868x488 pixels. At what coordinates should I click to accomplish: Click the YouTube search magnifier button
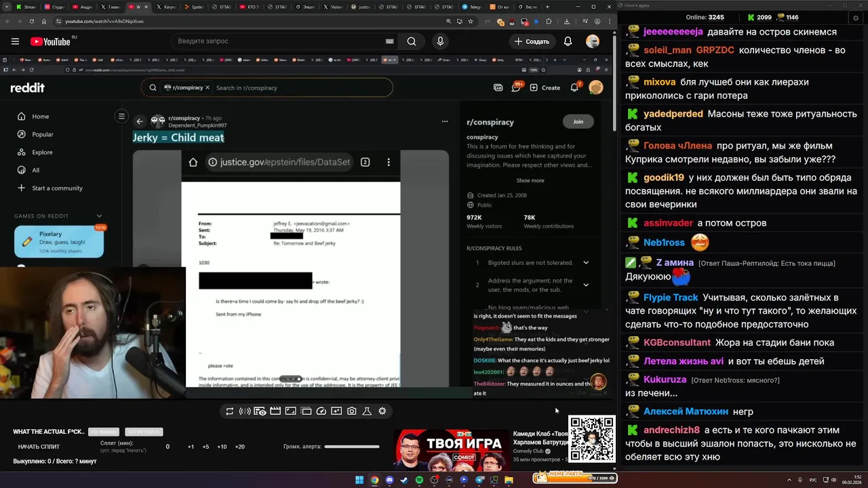point(412,41)
